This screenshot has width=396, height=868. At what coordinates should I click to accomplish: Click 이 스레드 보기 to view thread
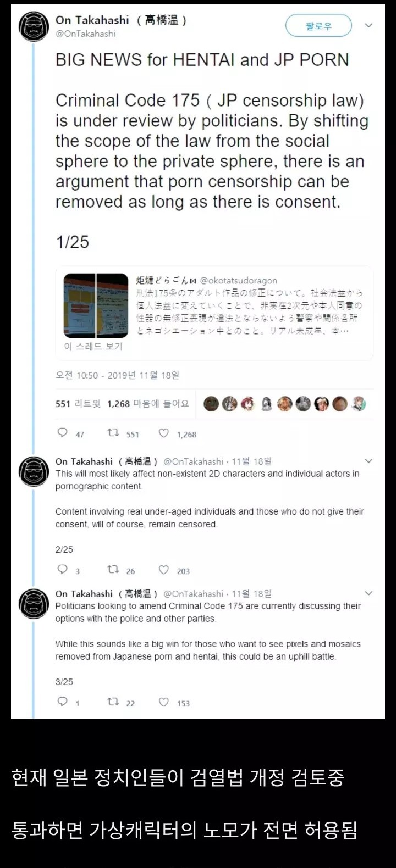click(93, 346)
